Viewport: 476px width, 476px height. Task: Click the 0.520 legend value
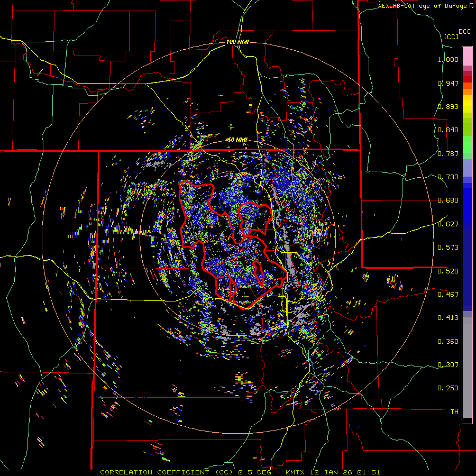pyautogui.click(x=448, y=271)
